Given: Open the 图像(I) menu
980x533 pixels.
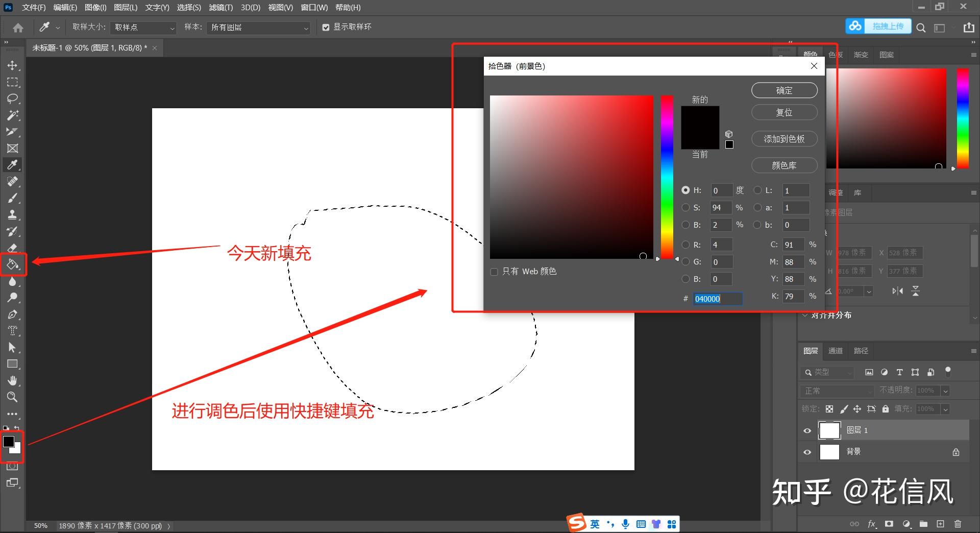Looking at the screenshot, I should [95, 7].
